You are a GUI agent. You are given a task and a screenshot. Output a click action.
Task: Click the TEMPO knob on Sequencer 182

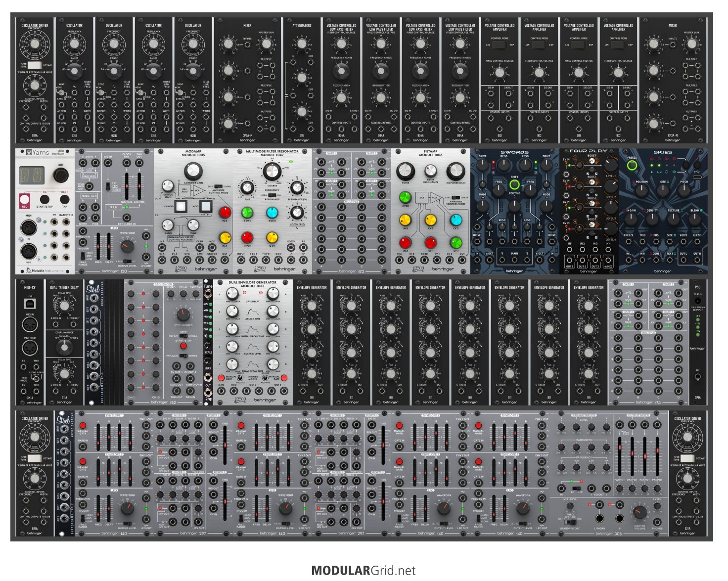(171, 294)
